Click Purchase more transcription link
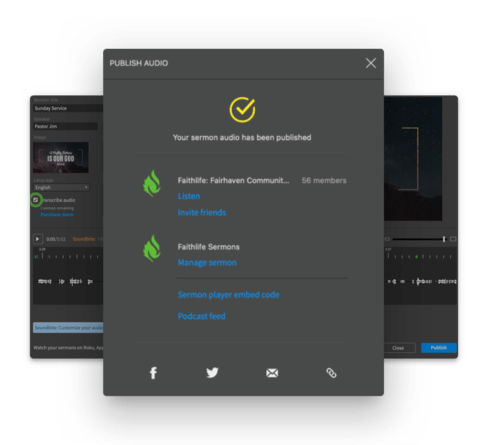The width and height of the screenshot is (488, 445). click(x=57, y=215)
